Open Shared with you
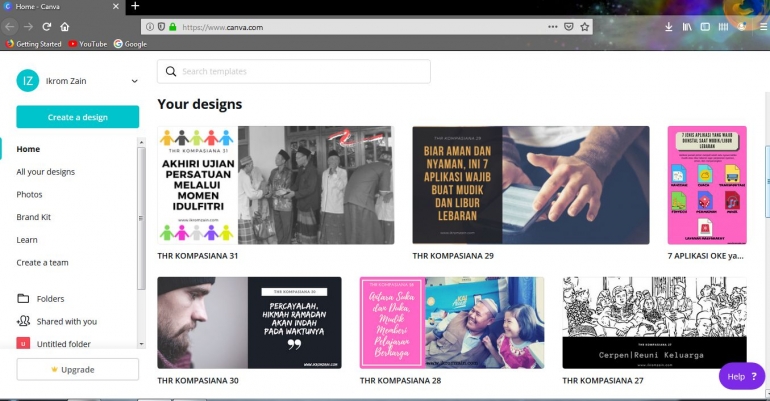770x401 pixels. [x=67, y=321]
